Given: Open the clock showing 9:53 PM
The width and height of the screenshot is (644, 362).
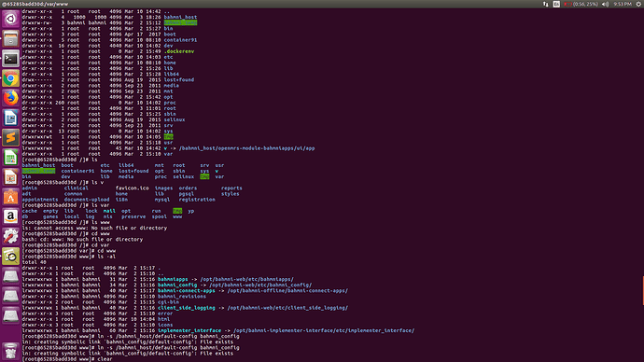Looking at the screenshot, I should (x=623, y=4).
